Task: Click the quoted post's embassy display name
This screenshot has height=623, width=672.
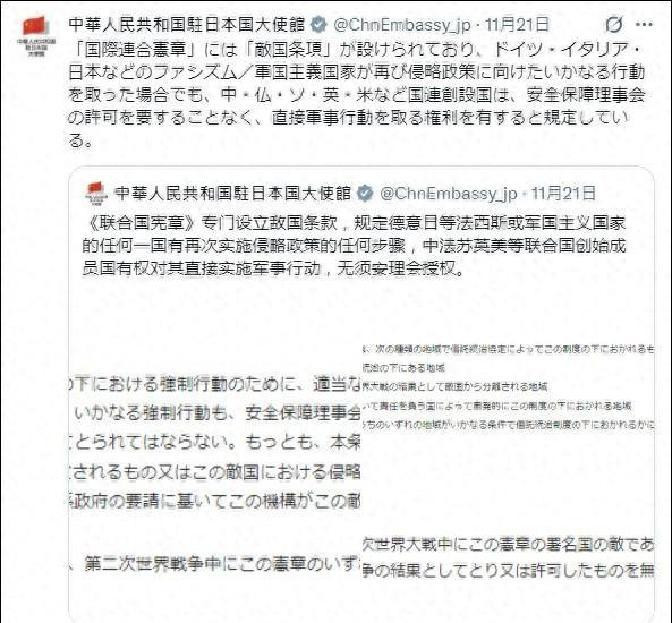Action: coord(233,193)
